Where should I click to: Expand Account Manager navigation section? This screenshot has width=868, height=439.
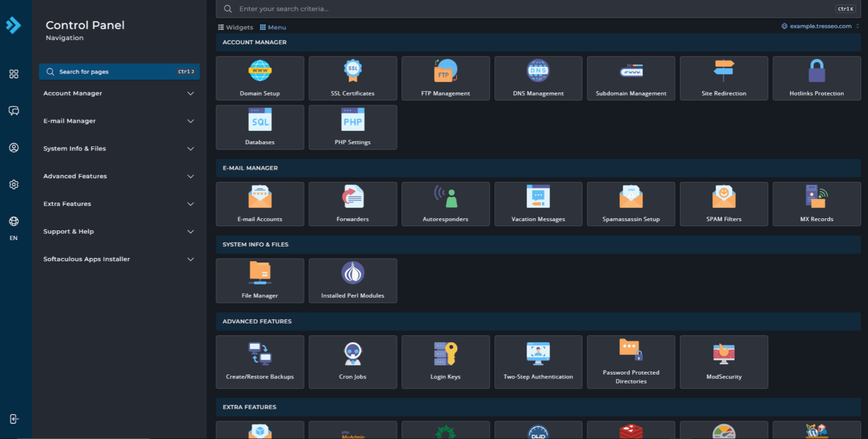point(119,93)
